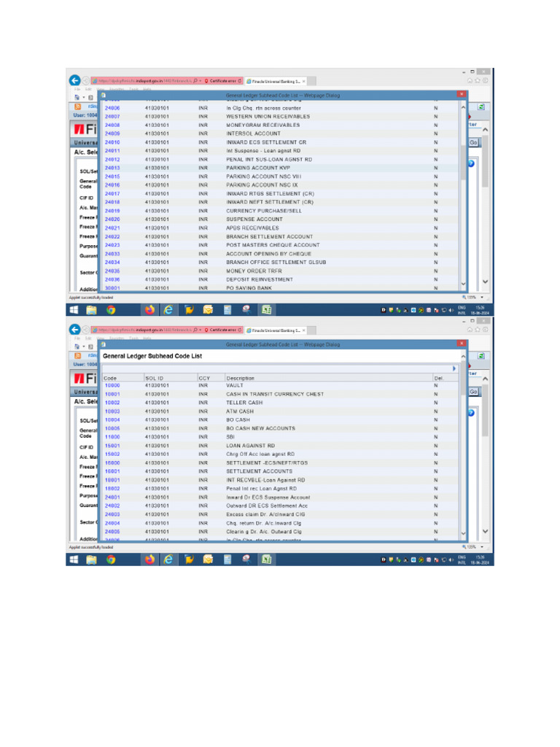Click the browser back arrow in the lower screenshot
This screenshot has height=747, width=560.
point(75,330)
